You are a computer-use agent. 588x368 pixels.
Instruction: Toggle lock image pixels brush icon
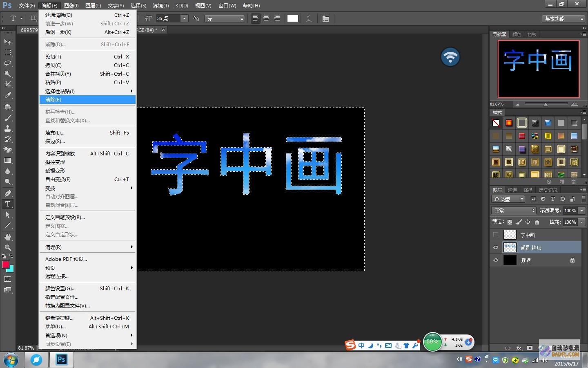[x=519, y=222]
